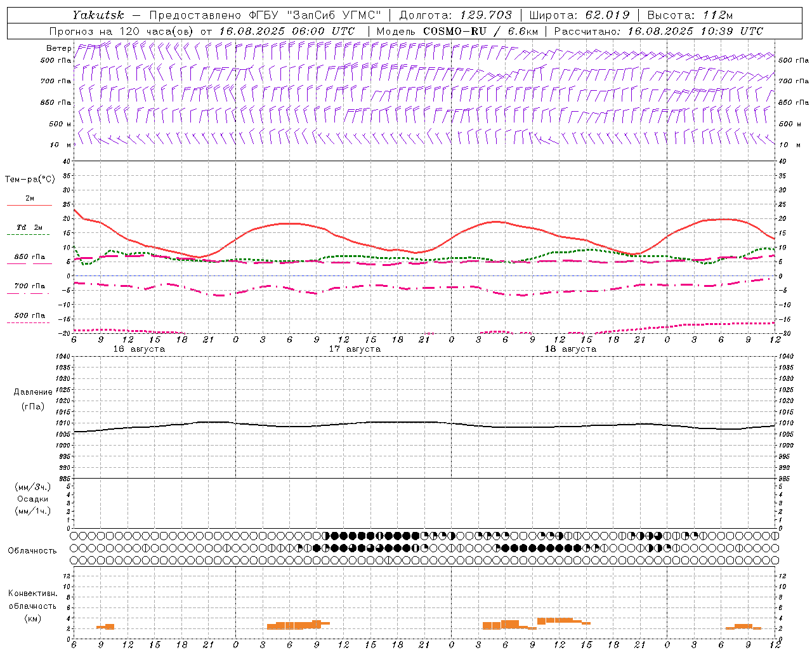Click the "18 августа" date label

click(570, 349)
